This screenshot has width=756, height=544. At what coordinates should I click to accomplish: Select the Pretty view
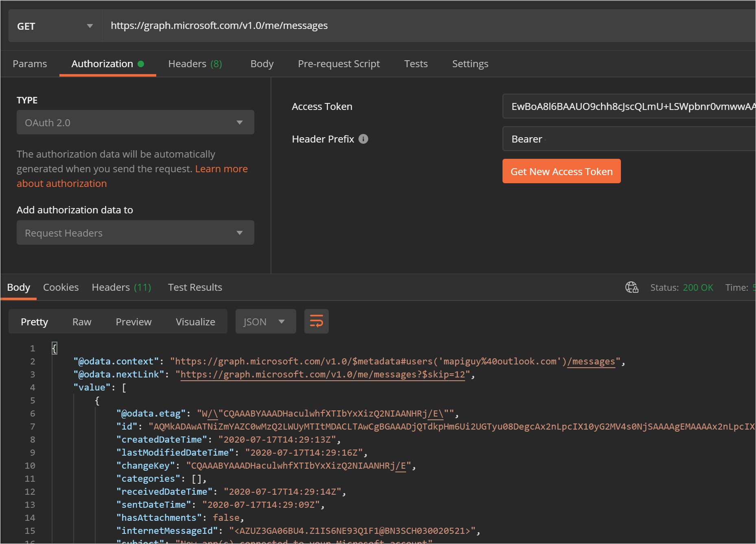click(x=34, y=322)
